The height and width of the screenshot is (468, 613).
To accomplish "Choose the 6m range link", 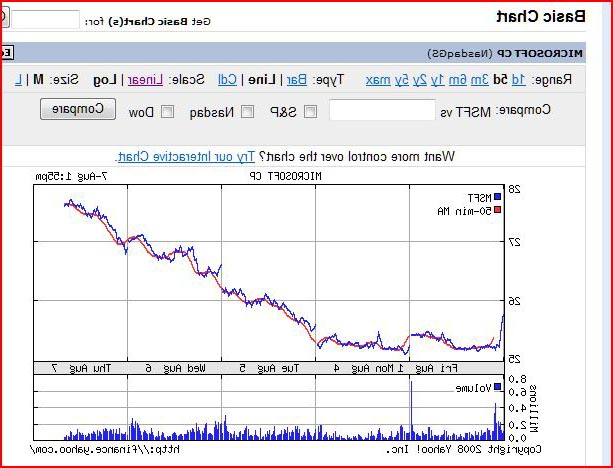I will 458,80.
